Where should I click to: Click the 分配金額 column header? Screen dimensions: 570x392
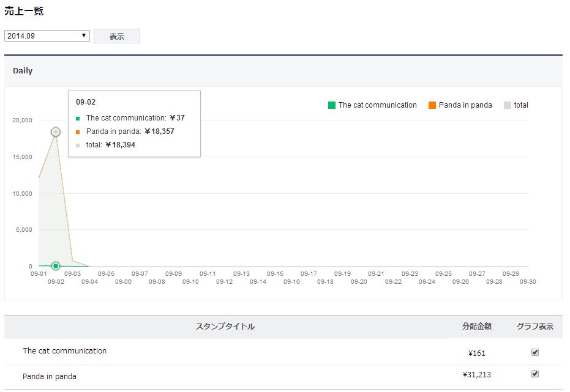477,327
